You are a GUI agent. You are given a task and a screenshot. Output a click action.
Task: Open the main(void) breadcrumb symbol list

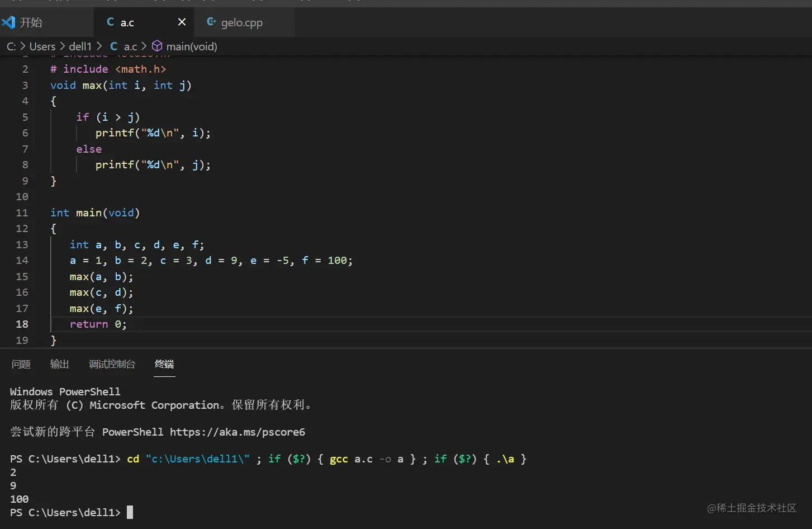pyautogui.click(x=192, y=46)
